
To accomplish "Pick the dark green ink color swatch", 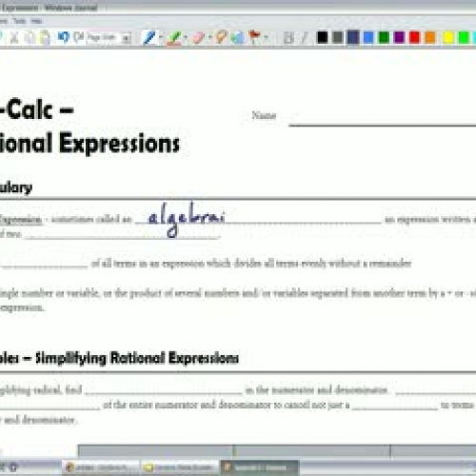I will [x=384, y=37].
